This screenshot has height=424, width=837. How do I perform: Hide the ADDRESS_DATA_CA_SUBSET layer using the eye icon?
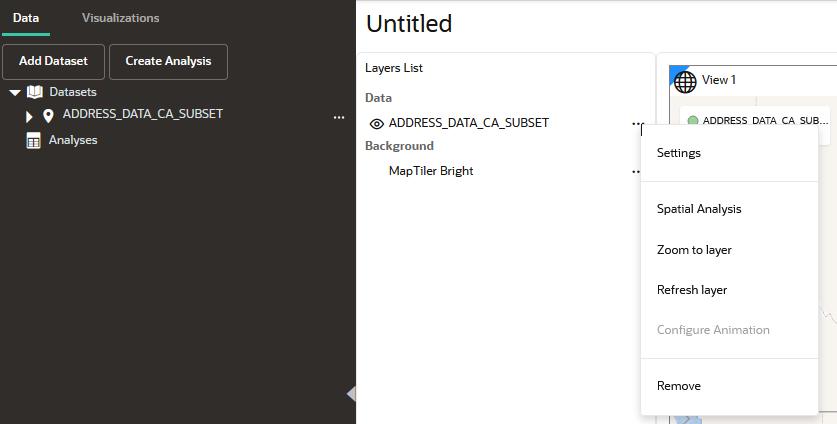point(377,124)
